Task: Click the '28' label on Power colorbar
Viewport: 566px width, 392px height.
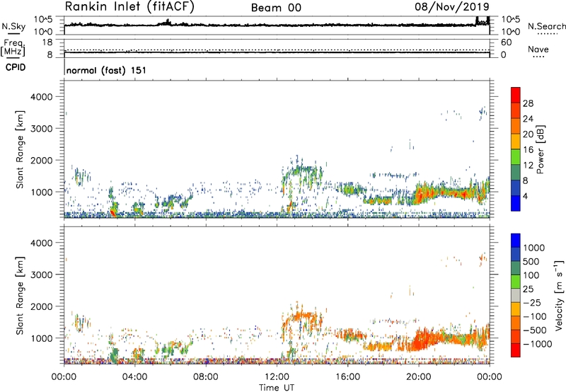Action: [x=528, y=103]
